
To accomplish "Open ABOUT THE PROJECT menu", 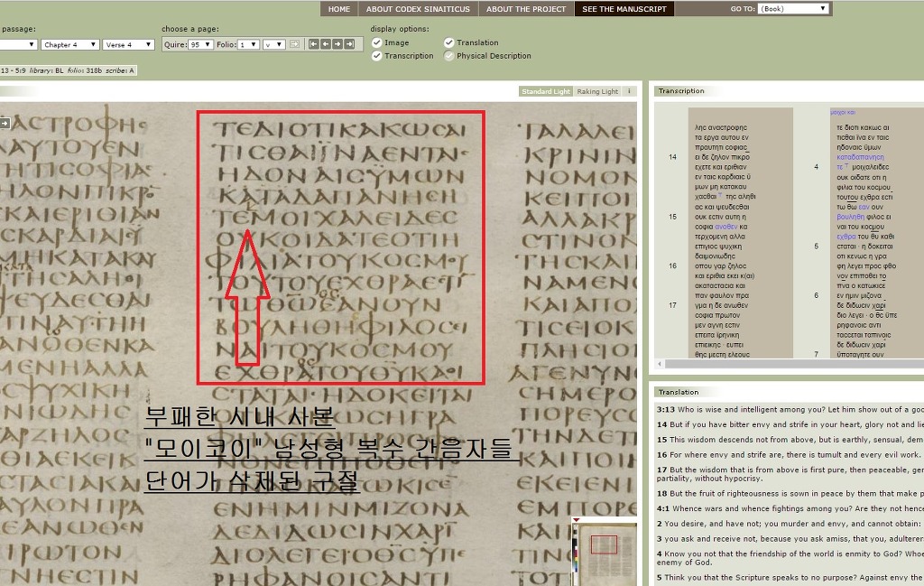I will coord(526,9).
